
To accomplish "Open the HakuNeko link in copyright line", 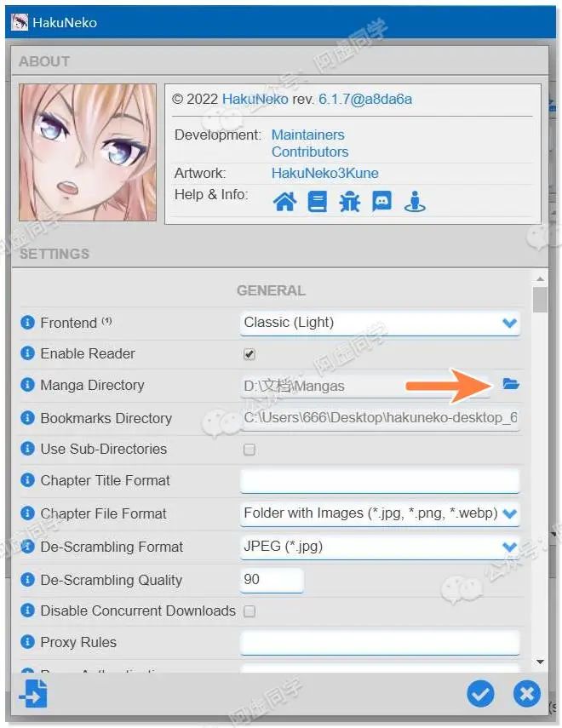I will click(x=255, y=99).
